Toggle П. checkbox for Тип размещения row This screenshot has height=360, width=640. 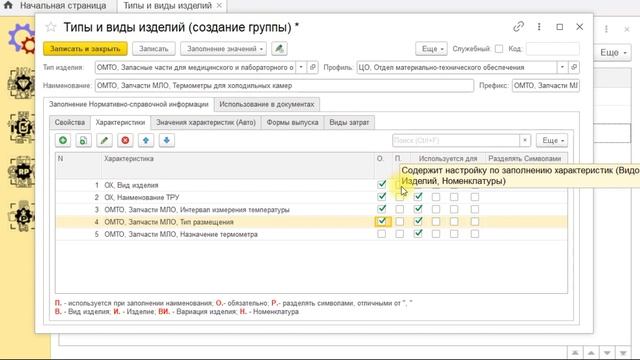coord(400,222)
